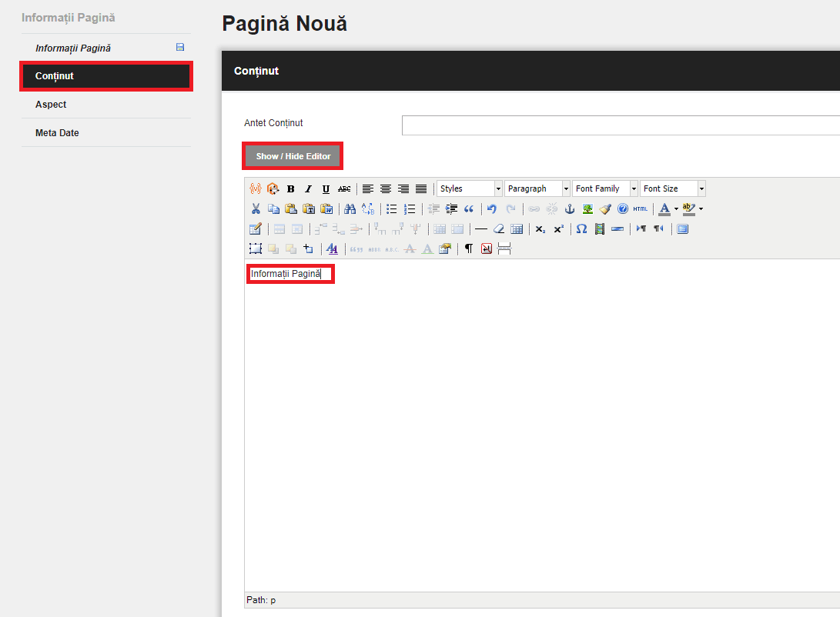The height and width of the screenshot is (617, 840).
Task: Insert embedded media with the film icon
Action: pos(600,229)
